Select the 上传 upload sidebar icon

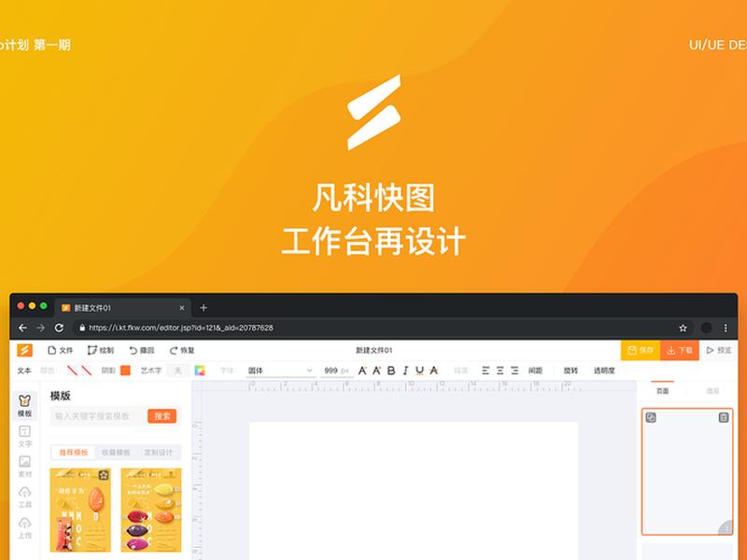[25, 527]
